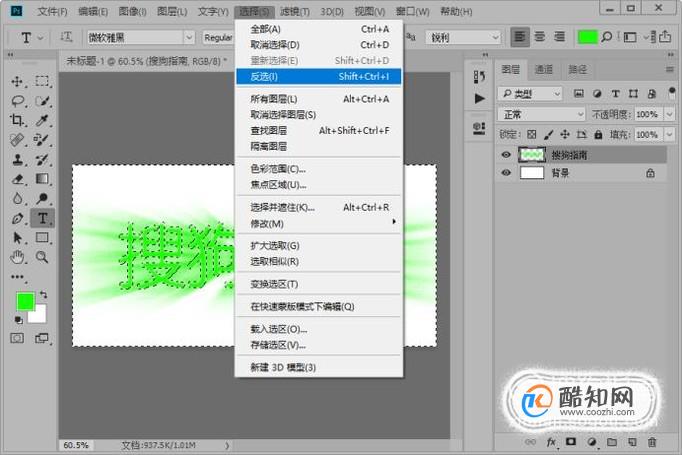
Task: Toggle layer filtering on/off switch
Action: click(x=672, y=92)
